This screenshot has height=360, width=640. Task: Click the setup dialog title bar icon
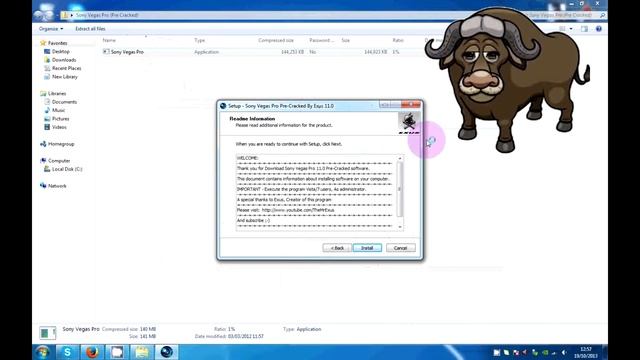click(223, 106)
